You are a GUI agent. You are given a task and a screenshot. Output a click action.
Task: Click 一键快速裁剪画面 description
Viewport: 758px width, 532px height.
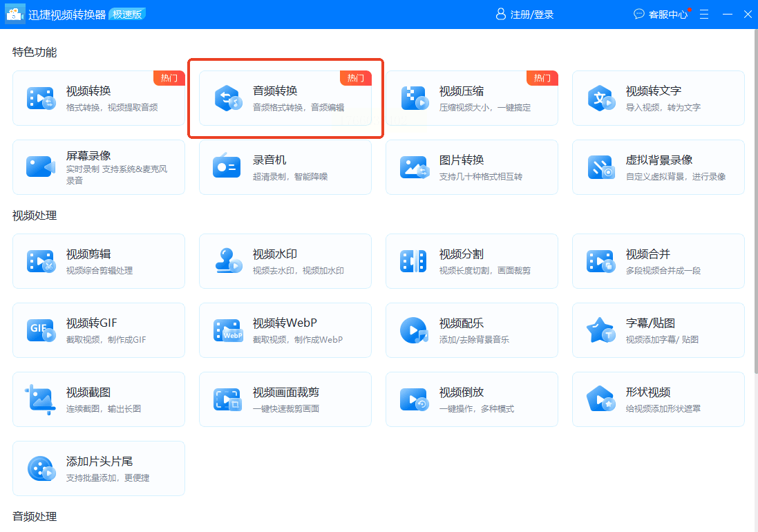coord(286,409)
